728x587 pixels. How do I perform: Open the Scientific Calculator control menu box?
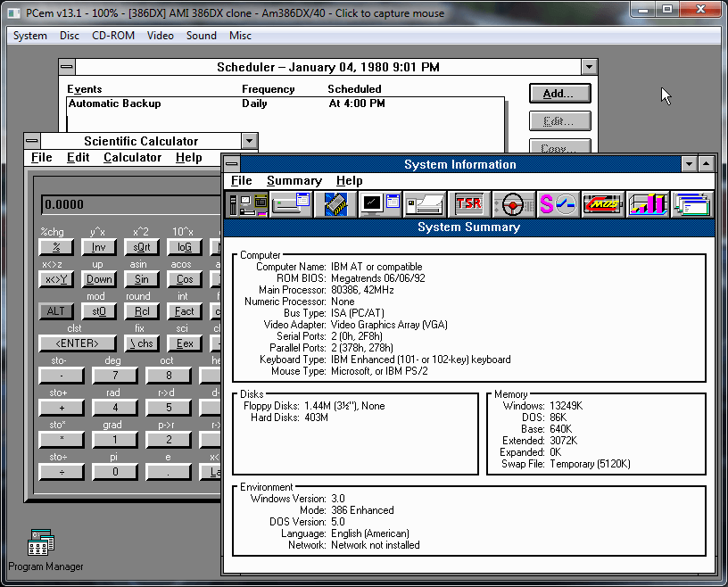(x=32, y=141)
